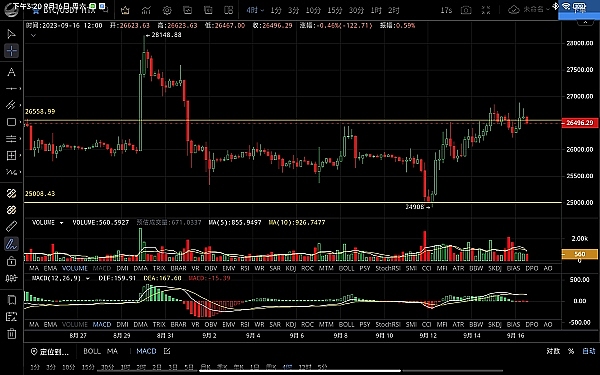Click the bottom horizontal scrollbar
Screen dimensions: 600x375
(300, 370)
